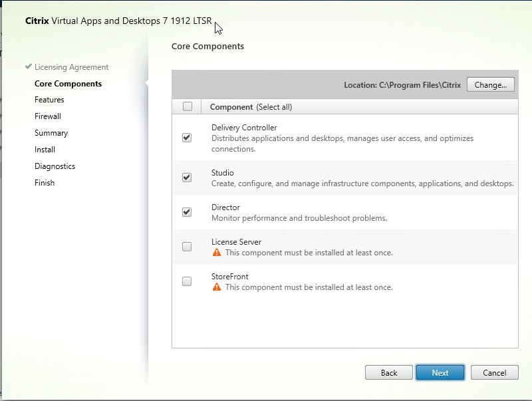The height and width of the screenshot is (401, 532).
Task: Click the License Server title text
Action: pos(236,242)
